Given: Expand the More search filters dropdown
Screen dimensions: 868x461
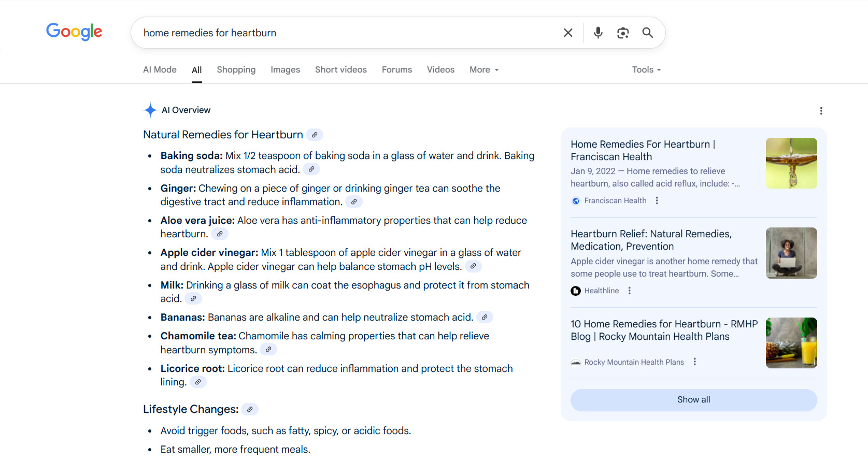Looking at the screenshot, I should [484, 69].
